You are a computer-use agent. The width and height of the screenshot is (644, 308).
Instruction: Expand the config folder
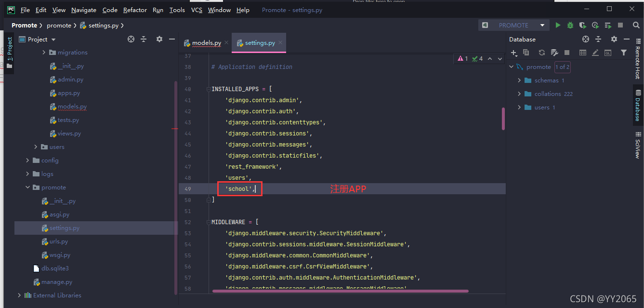tap(27, 161)
